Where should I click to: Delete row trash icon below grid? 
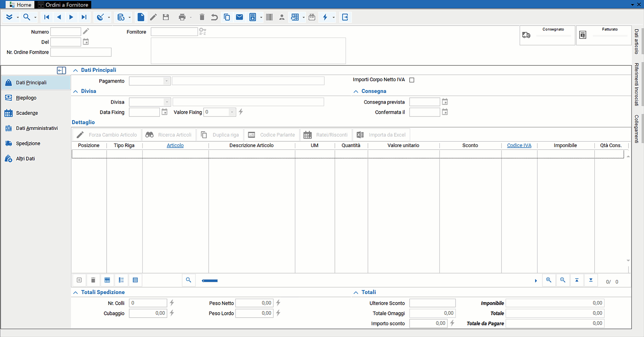93,280
